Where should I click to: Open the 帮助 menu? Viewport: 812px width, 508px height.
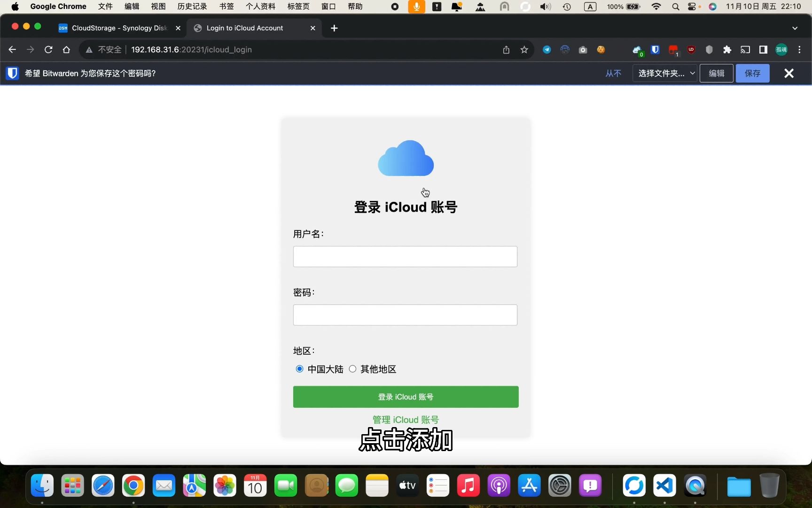[x=355, y=7]
